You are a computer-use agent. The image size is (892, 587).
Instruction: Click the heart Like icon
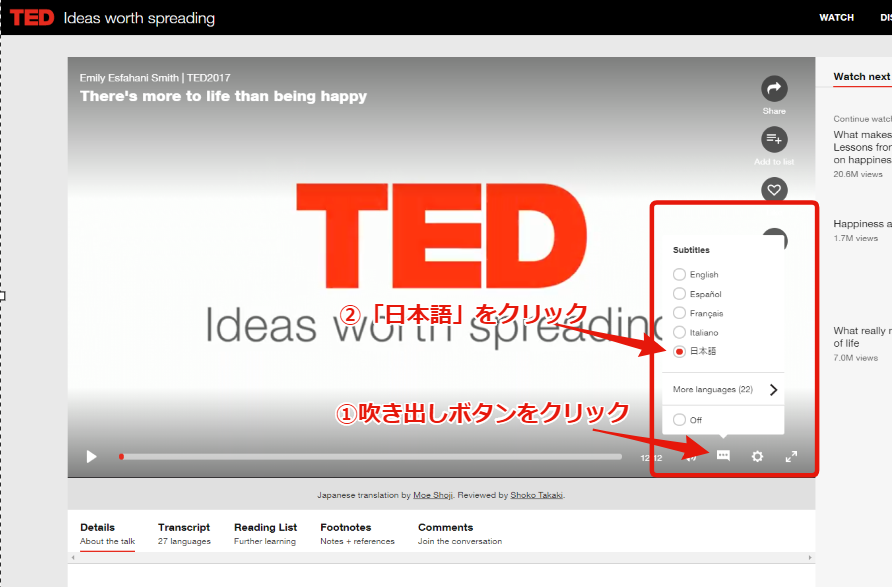tap(774, 190)
